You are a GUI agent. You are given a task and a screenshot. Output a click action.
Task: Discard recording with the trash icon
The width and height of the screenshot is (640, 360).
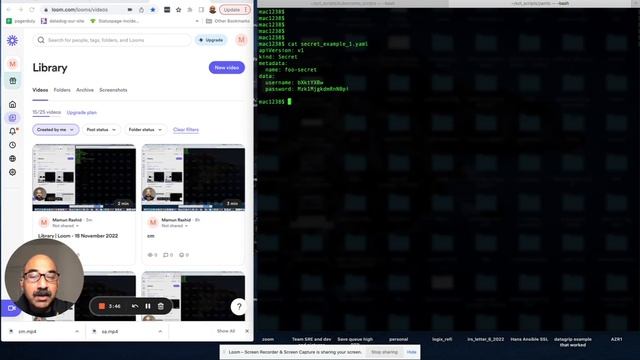[x=161, y=306]
